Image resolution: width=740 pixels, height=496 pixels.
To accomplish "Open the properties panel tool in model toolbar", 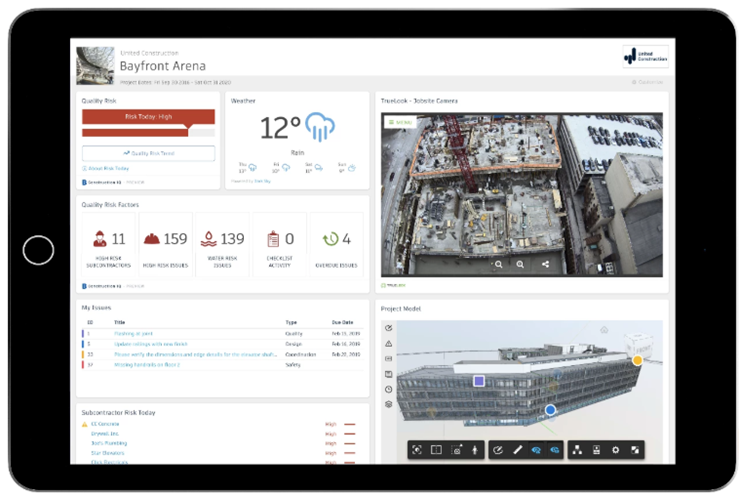I will pyautogui.click(x=597, y=450).
